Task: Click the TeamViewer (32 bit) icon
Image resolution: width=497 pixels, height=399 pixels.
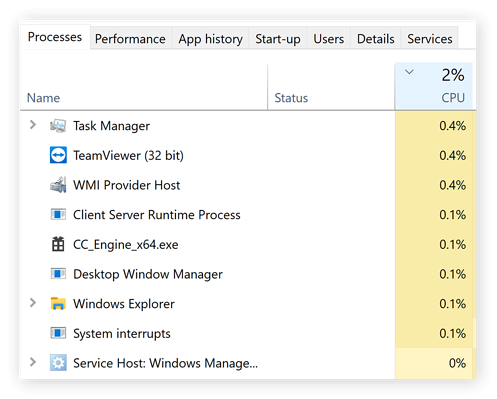Action: pyautogui.click(x=58, y=155)
